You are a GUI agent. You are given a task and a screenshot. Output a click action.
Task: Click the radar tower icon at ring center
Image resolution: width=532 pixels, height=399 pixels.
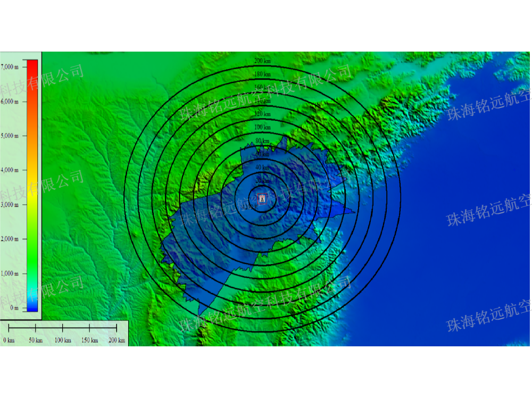[262, 199]
